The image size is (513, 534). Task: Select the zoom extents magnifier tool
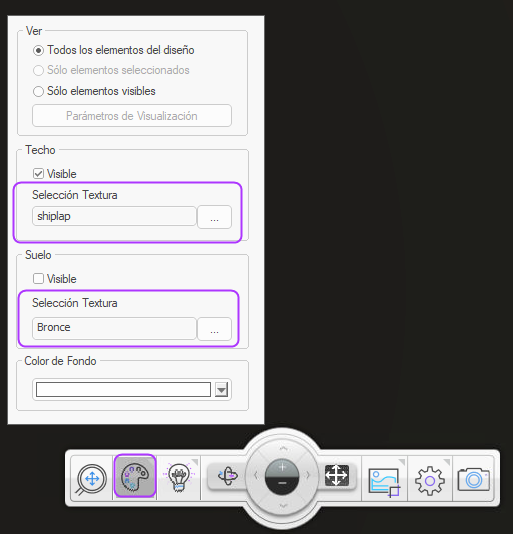point(92,478)
